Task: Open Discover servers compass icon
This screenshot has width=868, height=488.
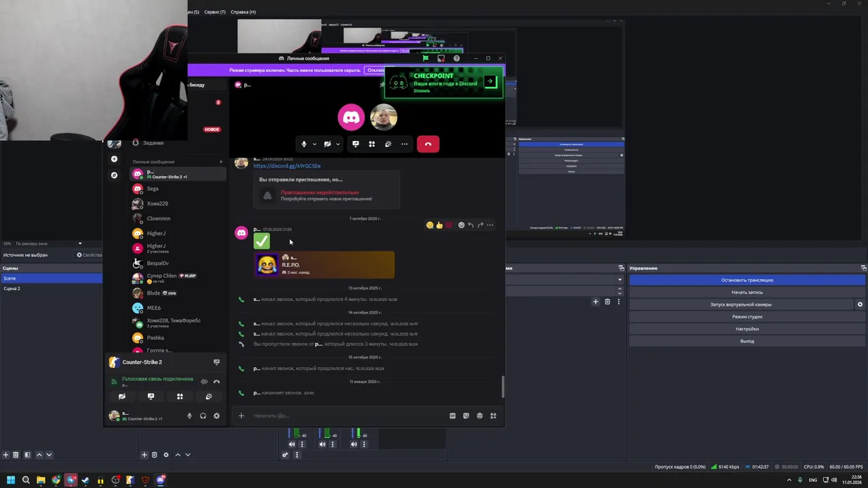Action: (x=114, y=175)
